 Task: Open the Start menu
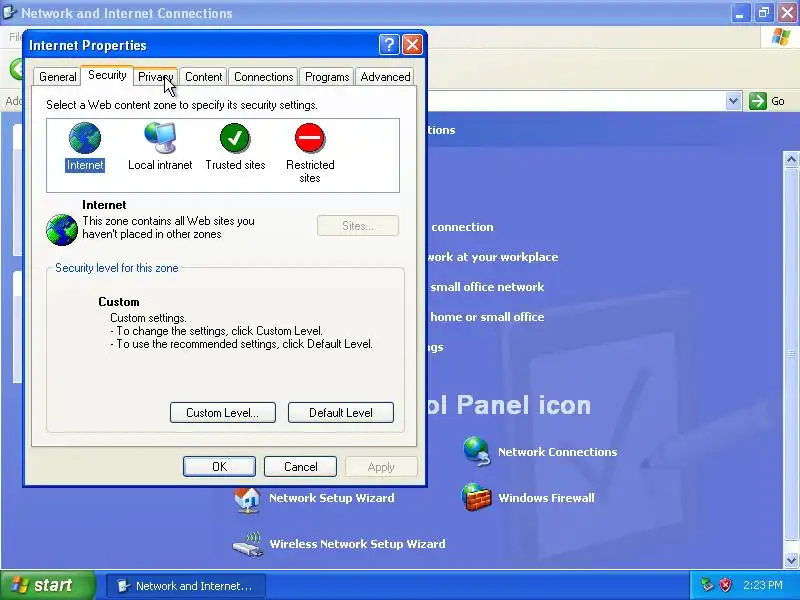tap(48, 585)
